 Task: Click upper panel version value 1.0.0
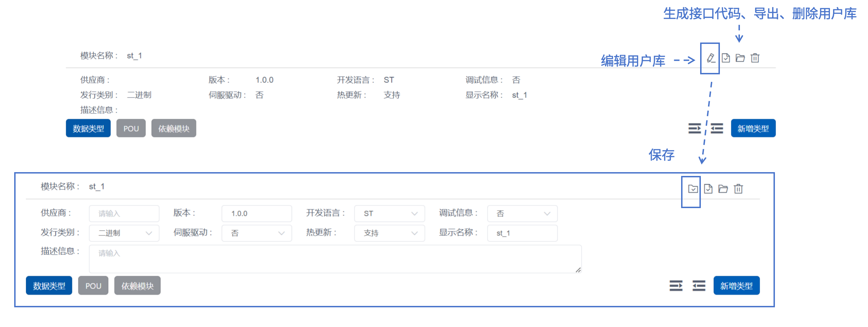264,80
